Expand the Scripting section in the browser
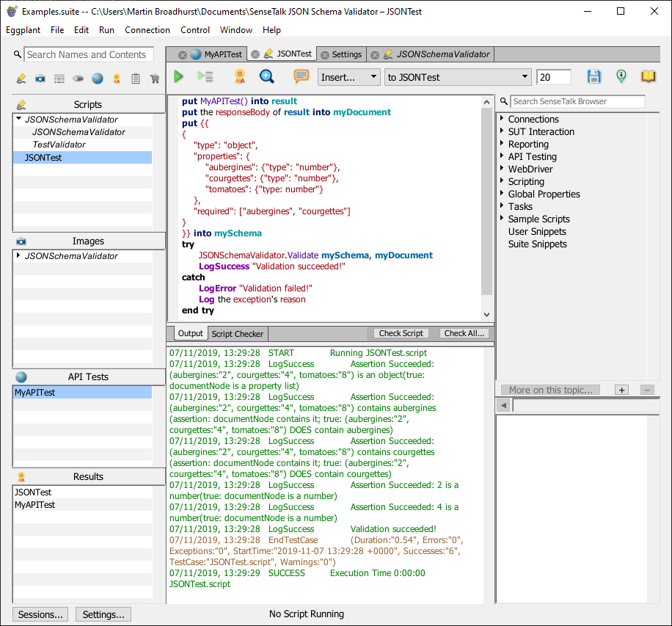Viewport: 672px width, 626px height. [527, 181]
